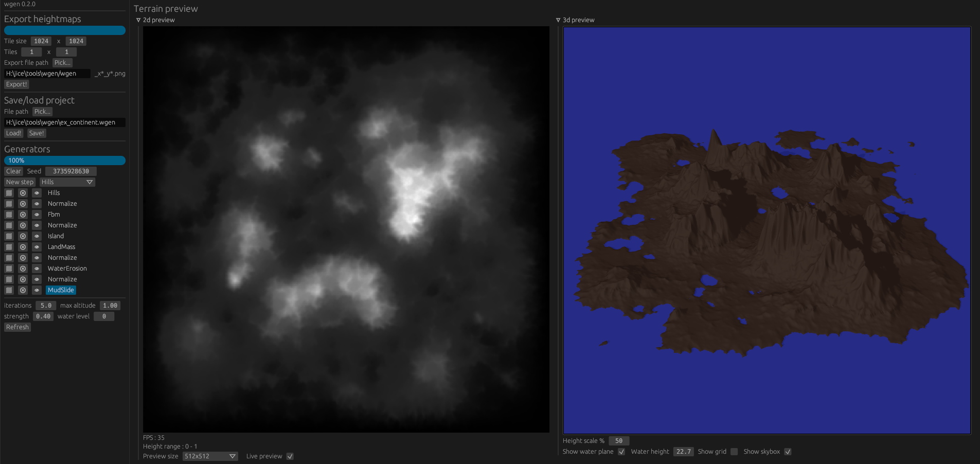Image resolution: width=980 pixels, height=464 pixels.
Task: Grab the drag handle of the Island step
Action: point(9,236)
